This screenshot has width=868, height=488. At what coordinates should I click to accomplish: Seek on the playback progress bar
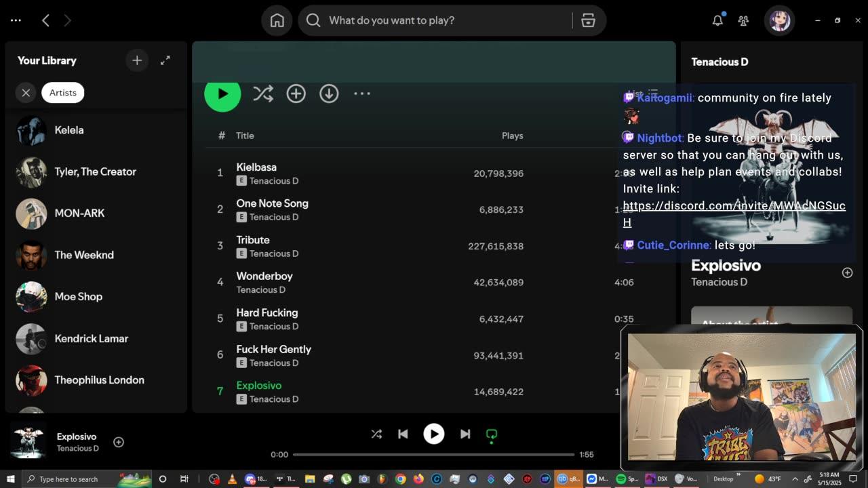click(x=434, y=455)
